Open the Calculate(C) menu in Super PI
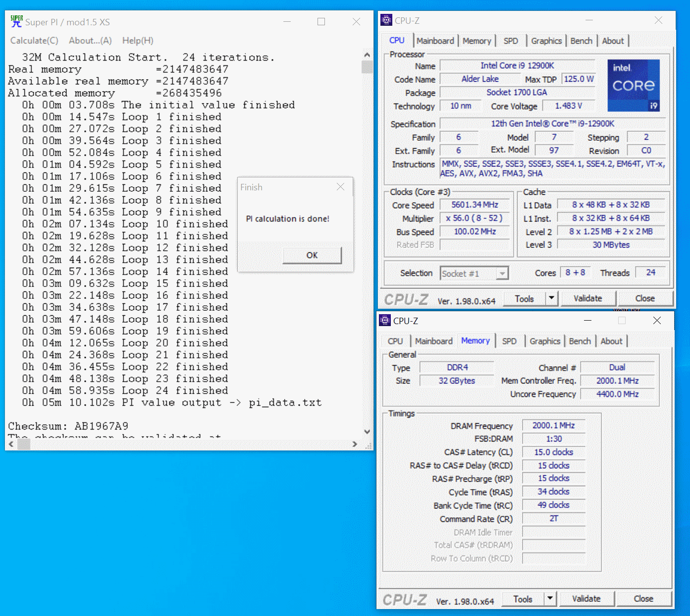 coord(34,41)
